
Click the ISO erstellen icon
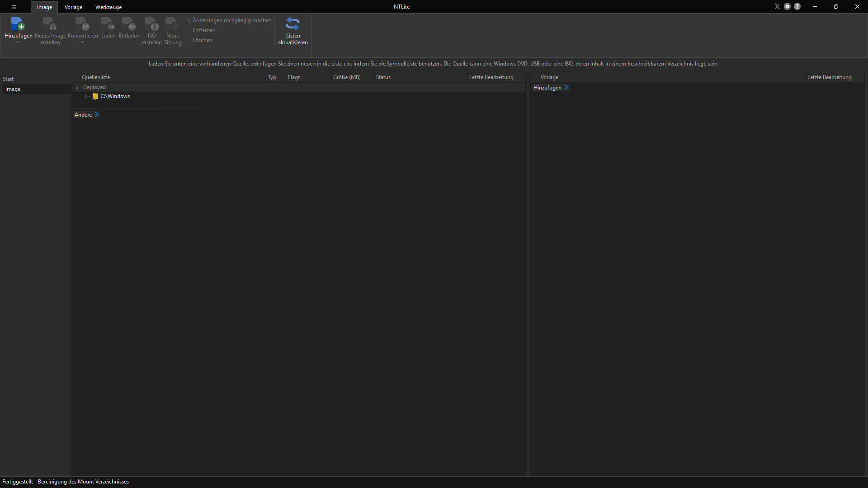click(x=151, y=23)
